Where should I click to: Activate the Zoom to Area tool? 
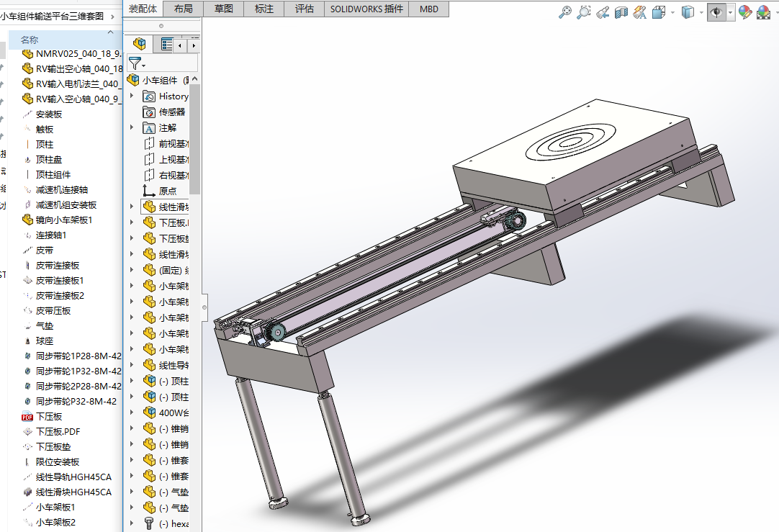tap(584, 12)
